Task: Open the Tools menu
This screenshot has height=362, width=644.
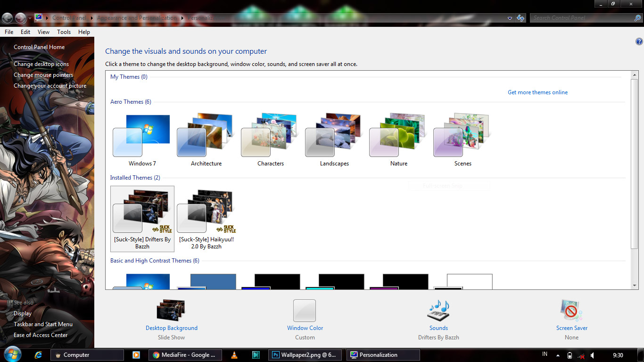Action: [x=64, y=32]
